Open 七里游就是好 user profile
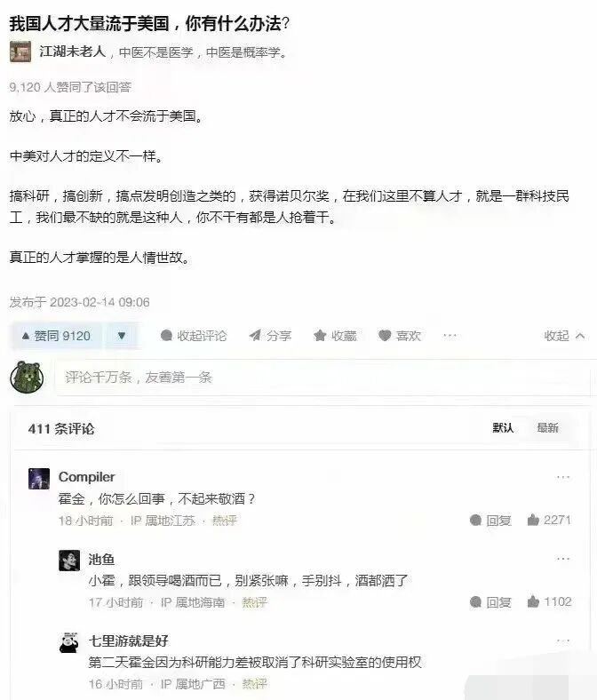 point(128,641)
